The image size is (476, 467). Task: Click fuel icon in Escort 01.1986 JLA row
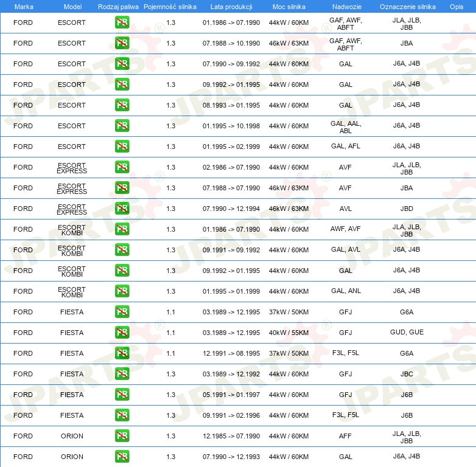pyautogui.click(x=122, y=22)
